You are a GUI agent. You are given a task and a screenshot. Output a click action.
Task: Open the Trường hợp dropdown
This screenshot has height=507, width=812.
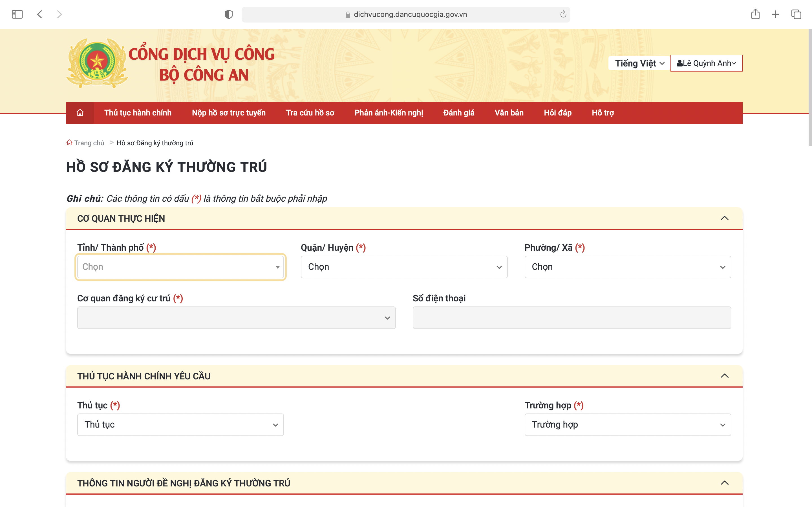click(x=627, y=424)
